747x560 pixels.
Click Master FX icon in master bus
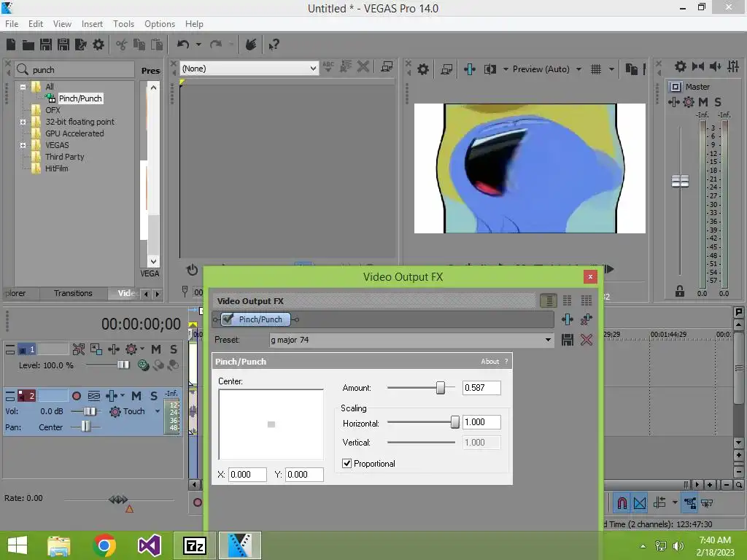673,102
